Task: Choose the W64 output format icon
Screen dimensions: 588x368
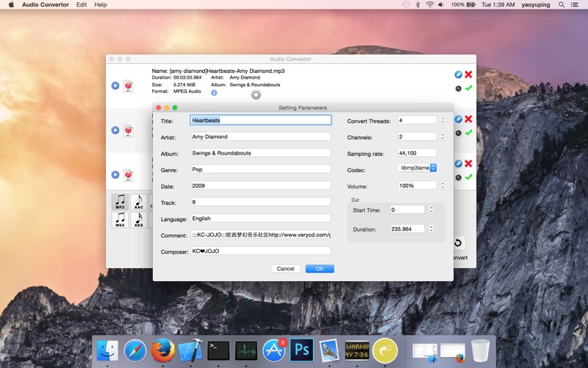Action: pyautogui.click(x=120, y=219)
